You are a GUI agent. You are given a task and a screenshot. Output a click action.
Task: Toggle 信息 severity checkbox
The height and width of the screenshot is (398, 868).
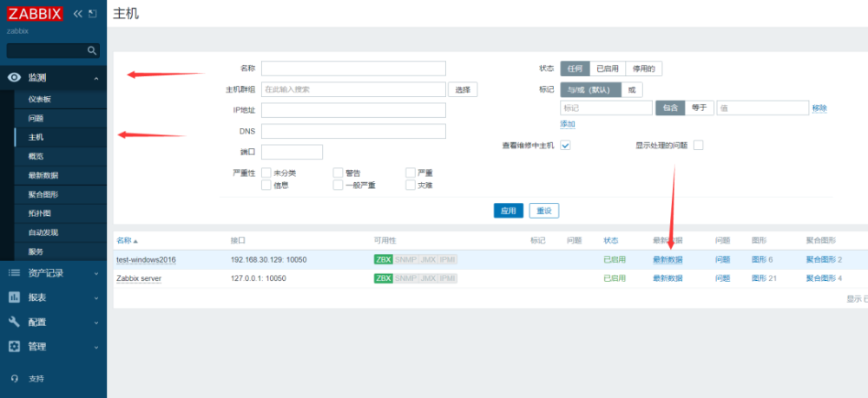point(266,186)
